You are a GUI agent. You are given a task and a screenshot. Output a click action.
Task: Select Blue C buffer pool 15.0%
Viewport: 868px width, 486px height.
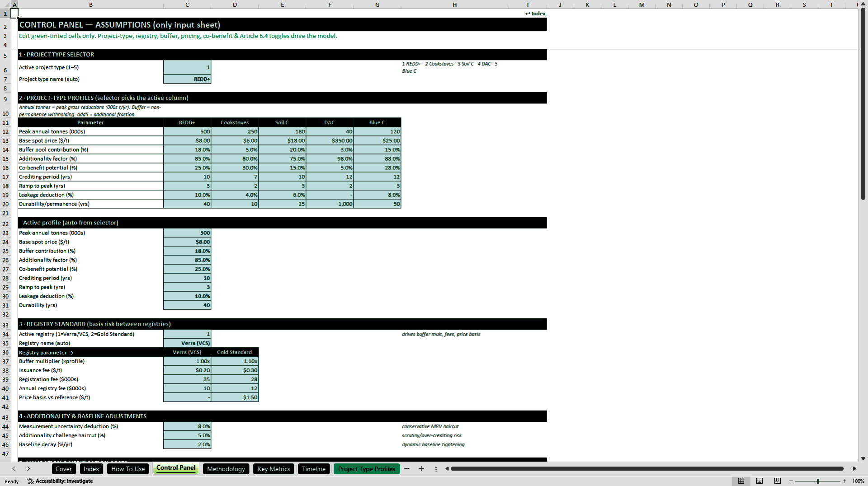[377, 150]
